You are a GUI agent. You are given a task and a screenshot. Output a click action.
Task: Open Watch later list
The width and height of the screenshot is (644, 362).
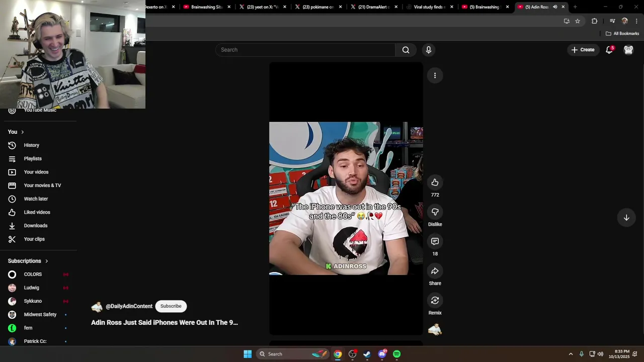[x=38, y=199]
